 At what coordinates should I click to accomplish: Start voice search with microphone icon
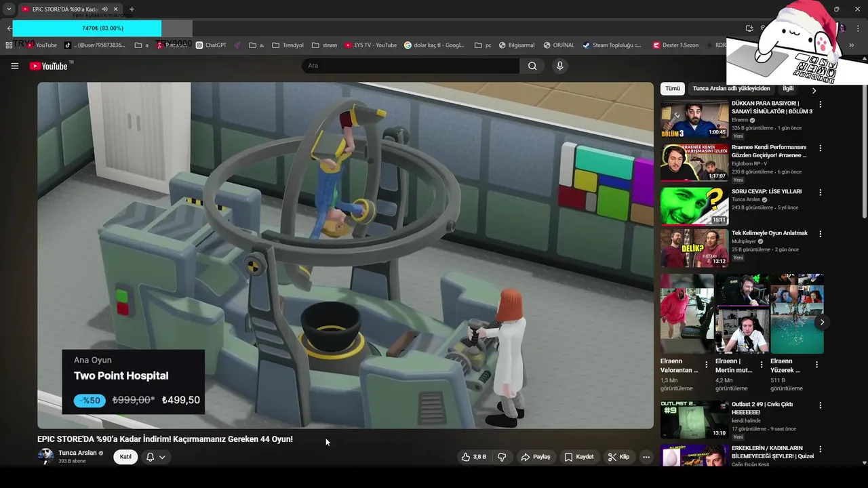tap(559, 66)
